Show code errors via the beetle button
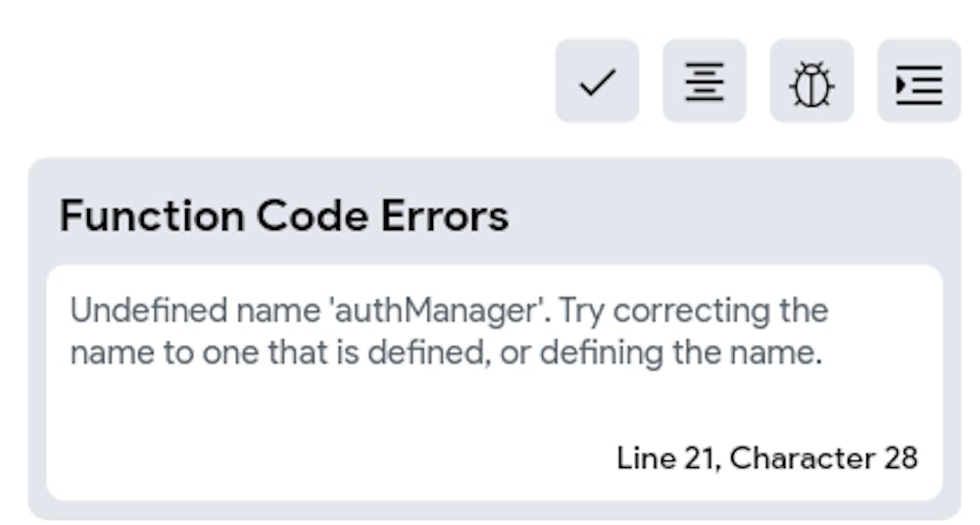Screen dimensions: 980x525 [x=811, y=82]
